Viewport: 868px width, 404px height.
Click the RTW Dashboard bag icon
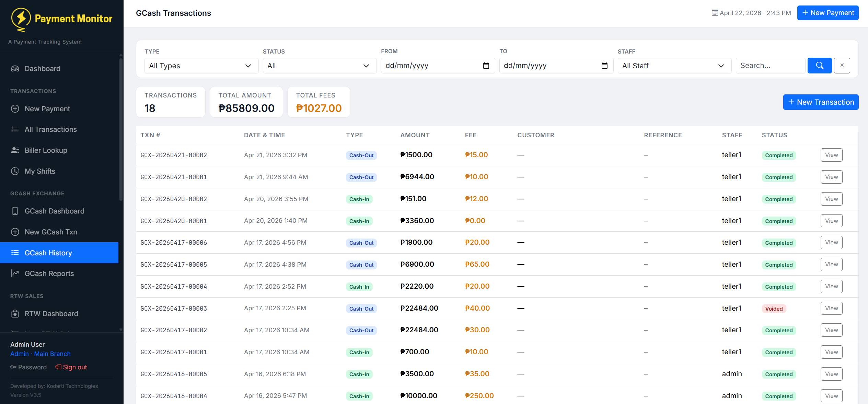(x=15, y=313)
